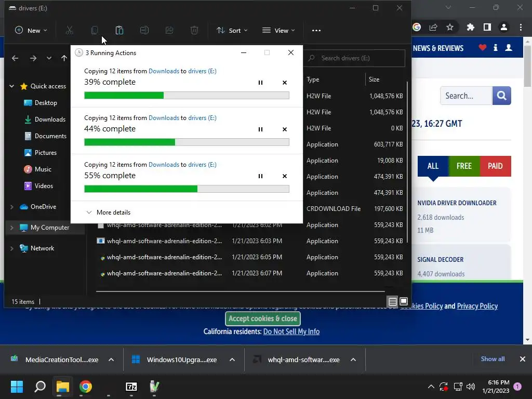Go forward with the right arrow
Image resolution: width=532 pixels, height=399 pixels.
click(x=33, y=58)
